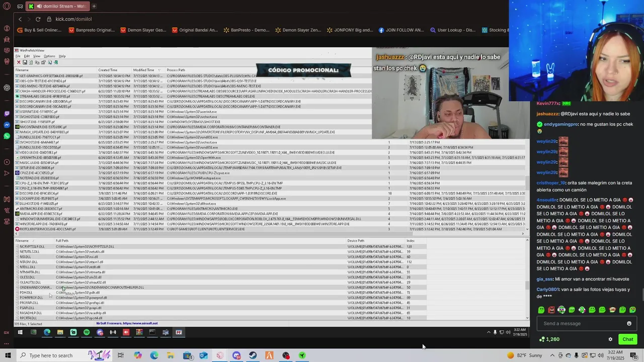Select the STREAMLABS OBS.EXE prefetch row
This screenshot has height=362, width=644.
click(x=194, y=96)
